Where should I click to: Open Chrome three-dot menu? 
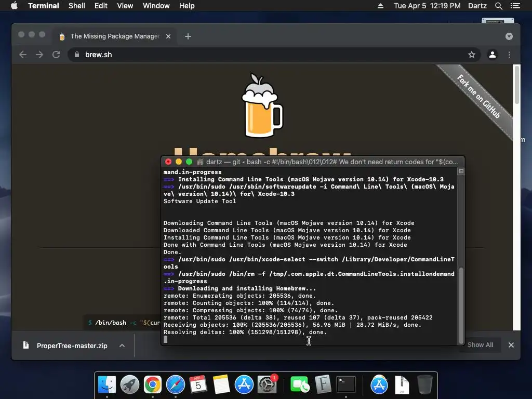coord(509,55)
